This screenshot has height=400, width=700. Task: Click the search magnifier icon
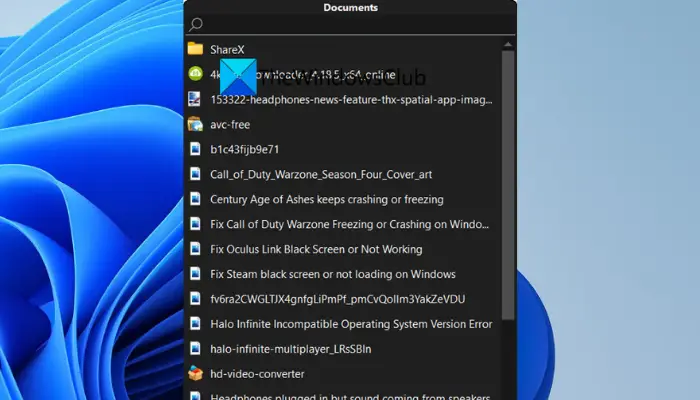196,24
